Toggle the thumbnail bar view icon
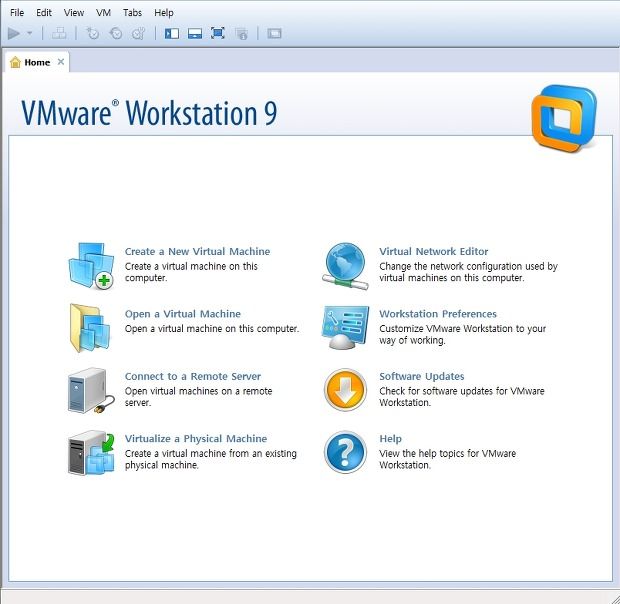620x604 pixels. tap(195, 34)
